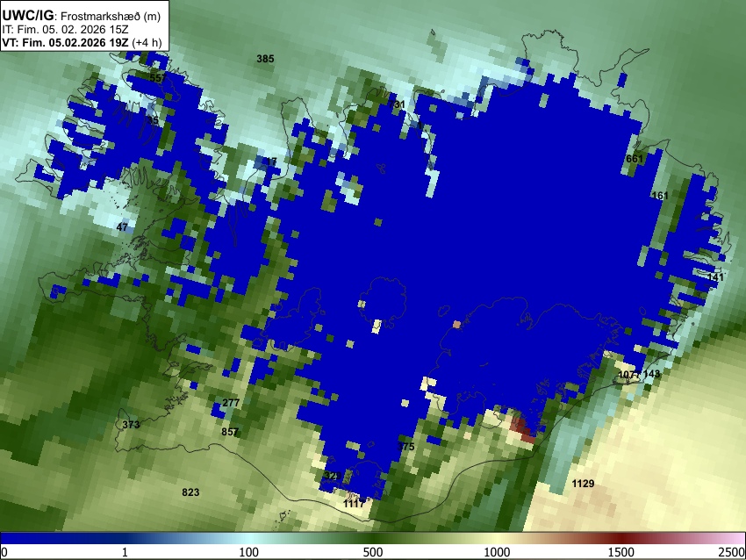Image resolution: width=746 pixels, height=560 pixels.
Task: Click the legend tick label 500
Action: pos(372,552)
